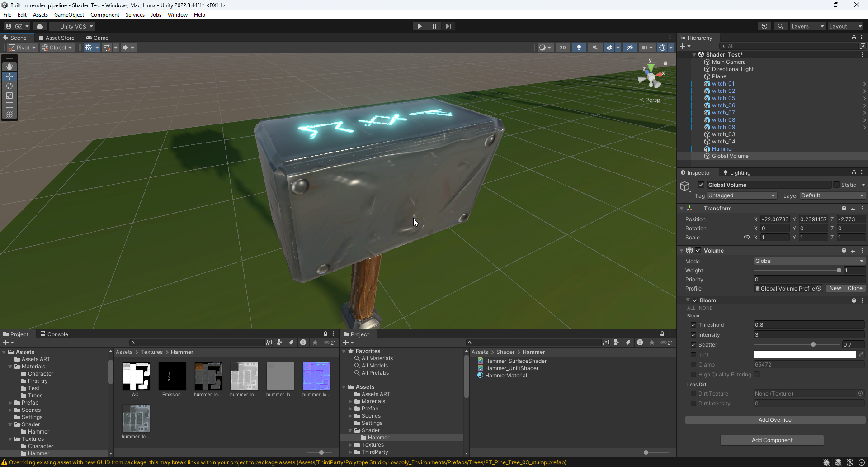The height and width of the screenshot is (467, 868).
Task: Open the GameObject menu
Action: pyautogui.click(x=69, y=15)
